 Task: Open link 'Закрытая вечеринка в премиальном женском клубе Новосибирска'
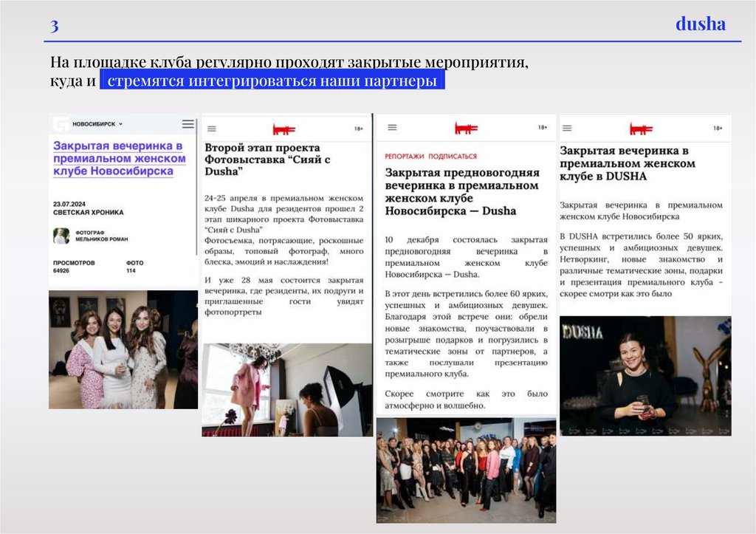(x=119, y=158)
